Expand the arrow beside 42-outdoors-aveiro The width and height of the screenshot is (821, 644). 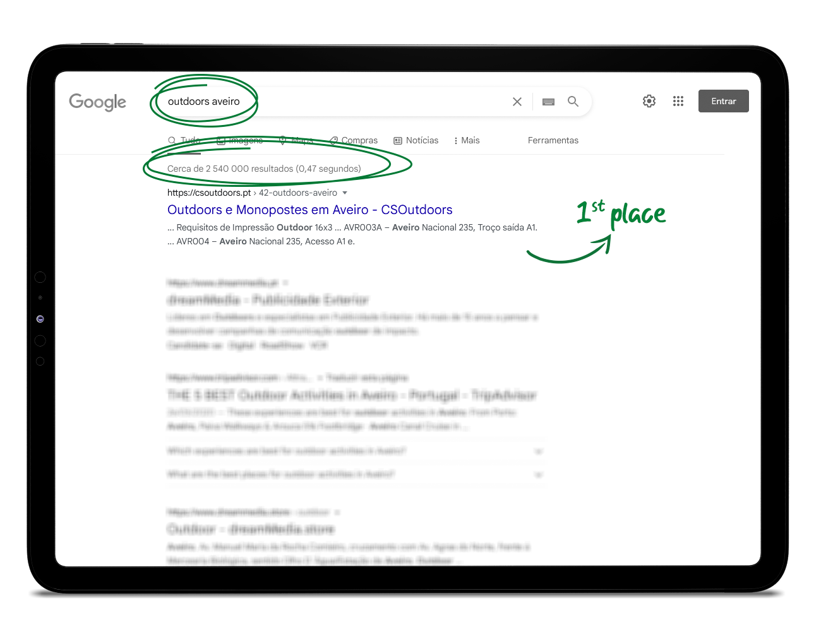tap(345, 193)
